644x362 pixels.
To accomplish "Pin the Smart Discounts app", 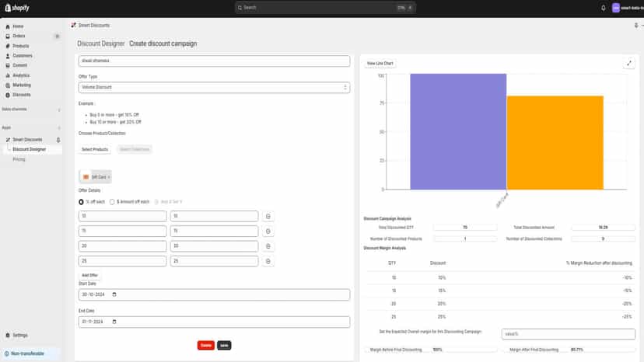I will coord(58,140).
